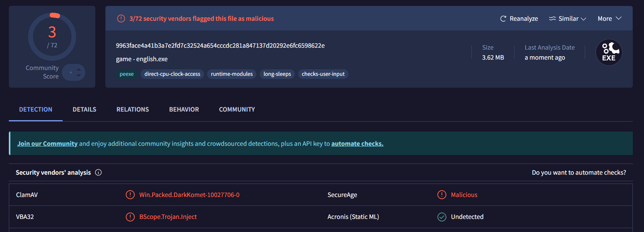Image resolution: width=644 pixels, height=232 pixels.
Task: Open the More dropdown menu
Action: (609, 18)
